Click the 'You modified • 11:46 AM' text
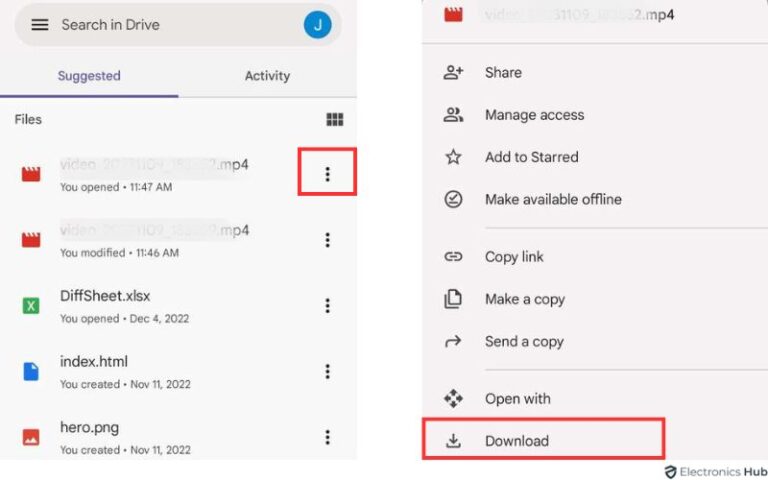The height and width of the screenshot is (480, 768). click(x=119, y=253)
